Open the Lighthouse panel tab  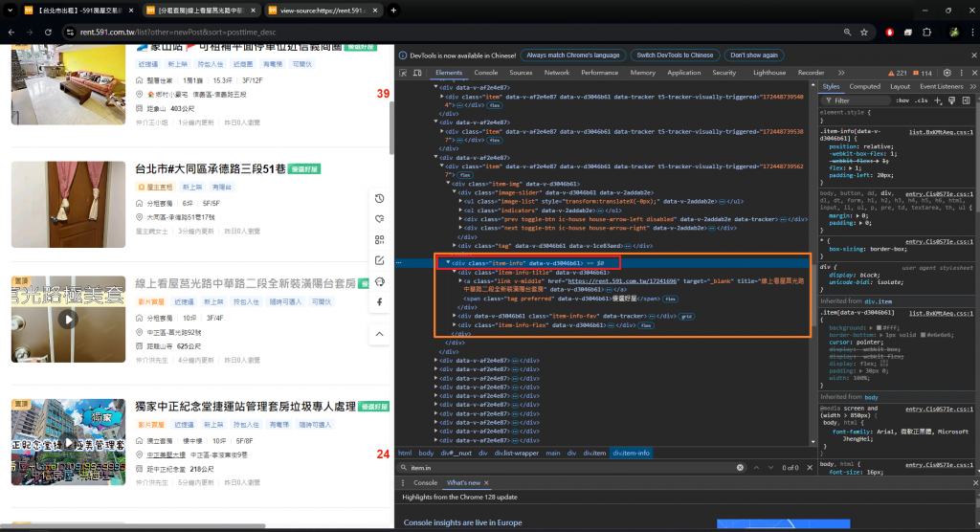[x=769, y=73]
